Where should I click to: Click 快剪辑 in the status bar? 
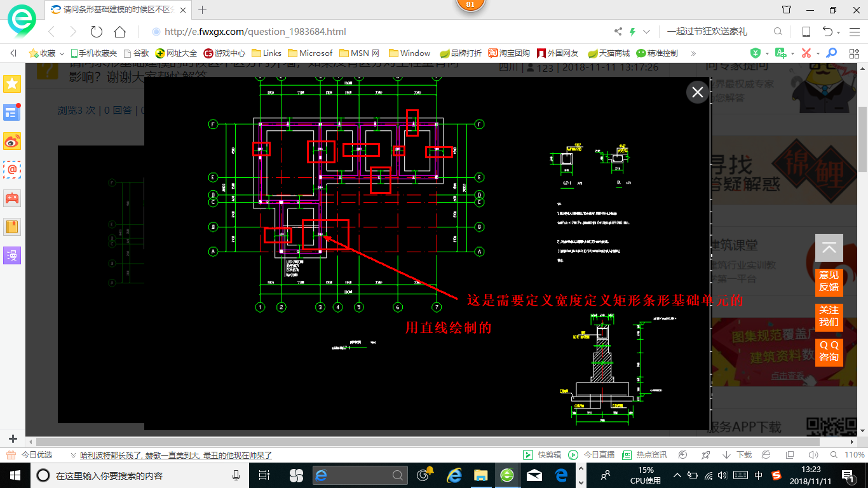[542, 455]
